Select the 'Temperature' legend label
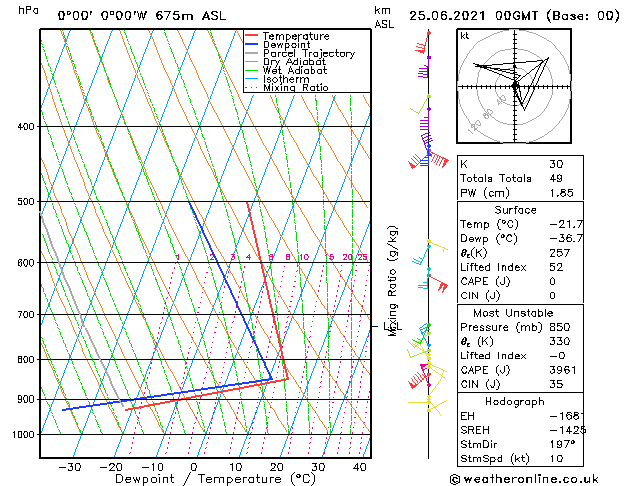The image size is (629, 486). pyautogui.click(x=296, y=36)
